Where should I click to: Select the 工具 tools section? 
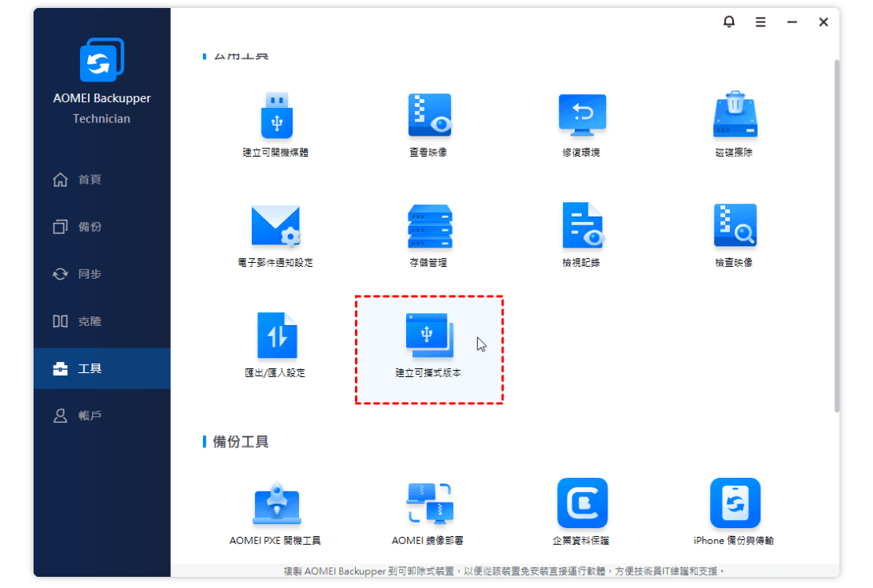click(102, 368)
